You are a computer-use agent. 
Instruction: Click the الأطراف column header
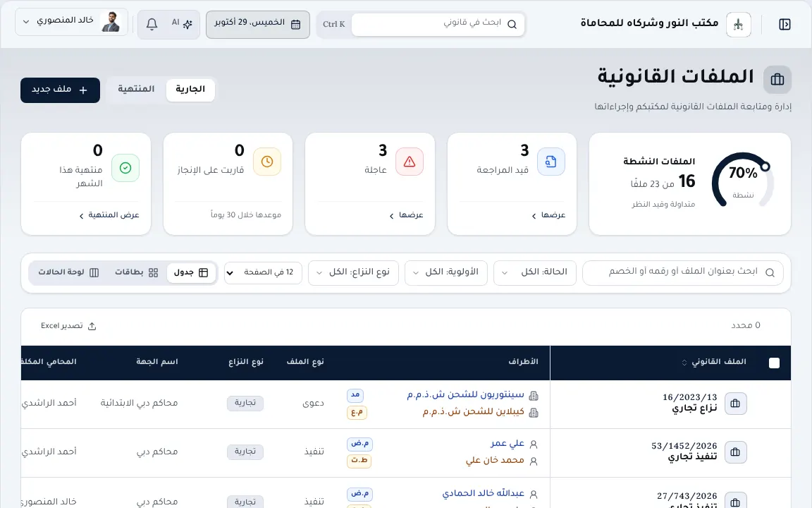pos(523,362)
